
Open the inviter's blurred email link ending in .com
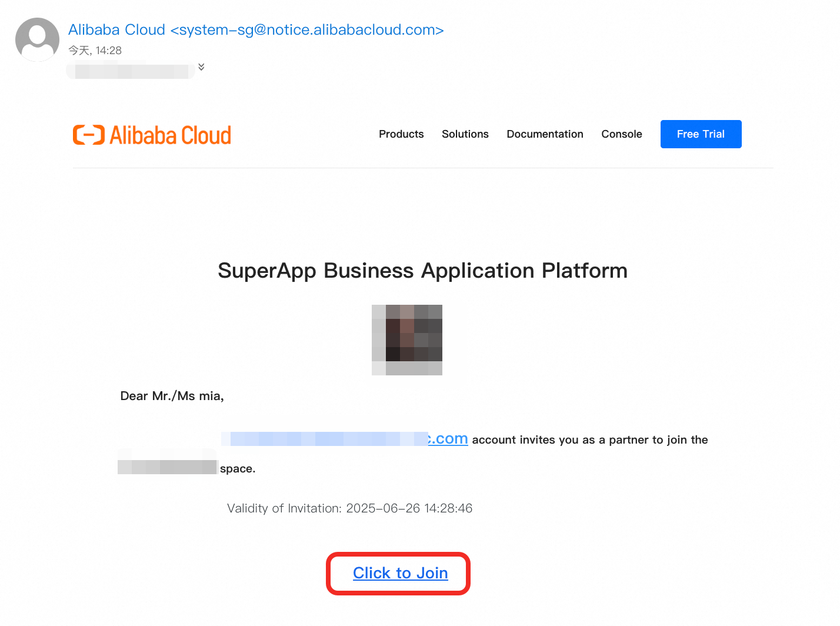point(345,439)
